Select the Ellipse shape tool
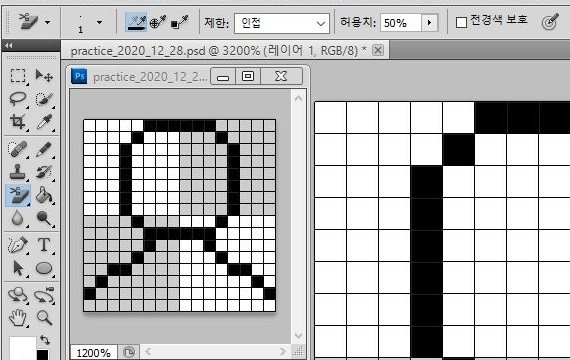 [44, 268]
